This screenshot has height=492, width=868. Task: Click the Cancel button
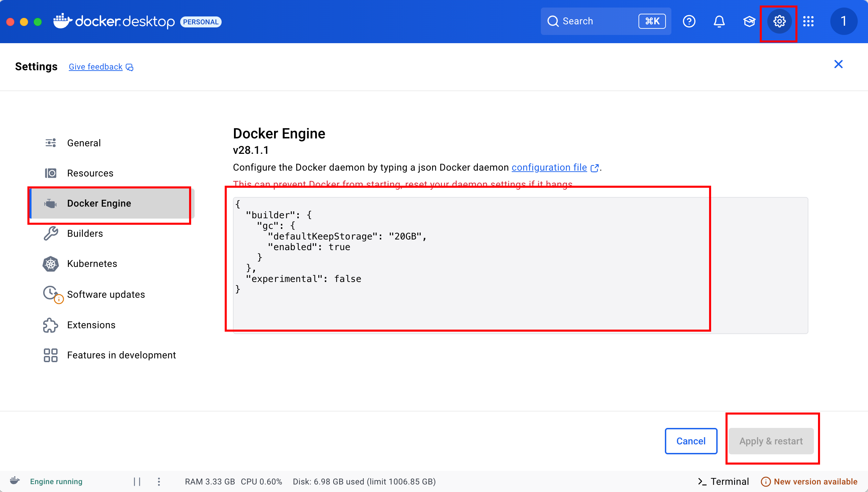[x=691, y=441]
